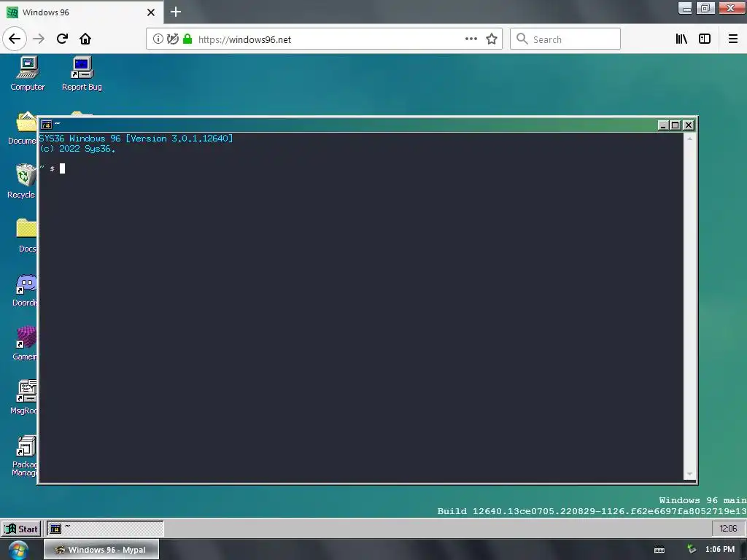Open page actions three-dot menu
Image resolution: width=747 pixels, height=560 pixels.
(x=471, y=39)
